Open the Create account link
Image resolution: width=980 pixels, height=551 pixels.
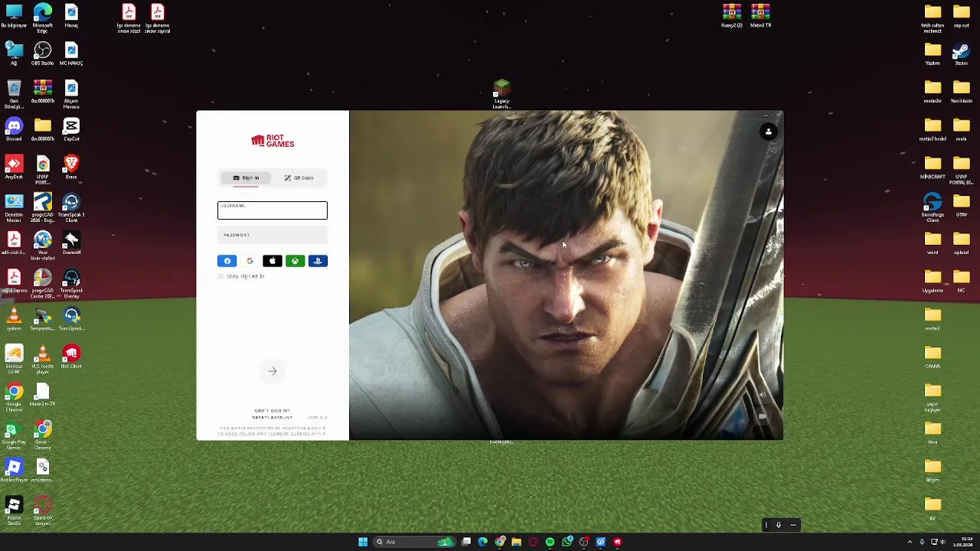pyautogui.click(x=273, y=418)
